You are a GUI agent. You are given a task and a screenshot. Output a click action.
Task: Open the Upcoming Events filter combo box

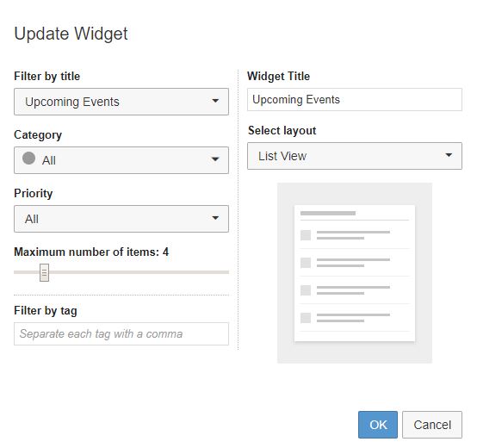tap(121, 102)
